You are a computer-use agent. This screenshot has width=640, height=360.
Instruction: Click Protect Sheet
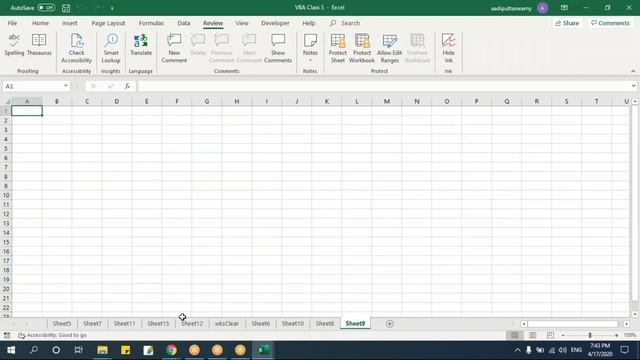(x=338, y=49)
